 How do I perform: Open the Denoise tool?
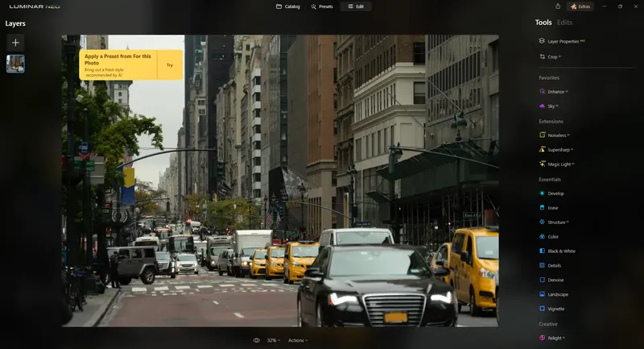(551, 280)
